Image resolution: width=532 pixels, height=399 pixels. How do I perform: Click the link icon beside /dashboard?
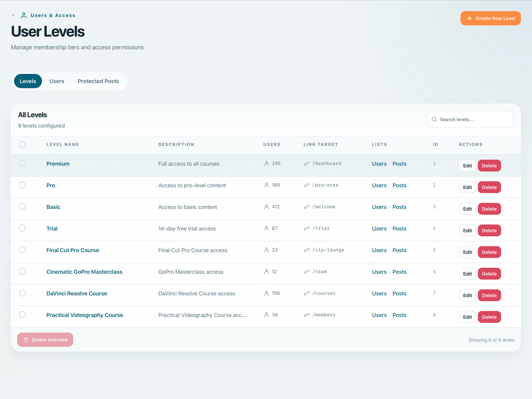(x=306, y=163)
